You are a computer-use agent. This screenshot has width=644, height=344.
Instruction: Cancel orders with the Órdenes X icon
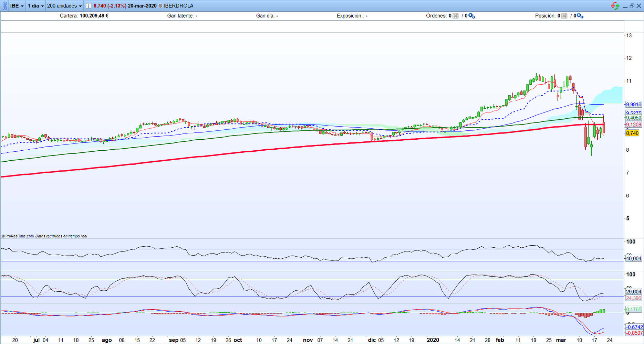click(x=456, y=16)
